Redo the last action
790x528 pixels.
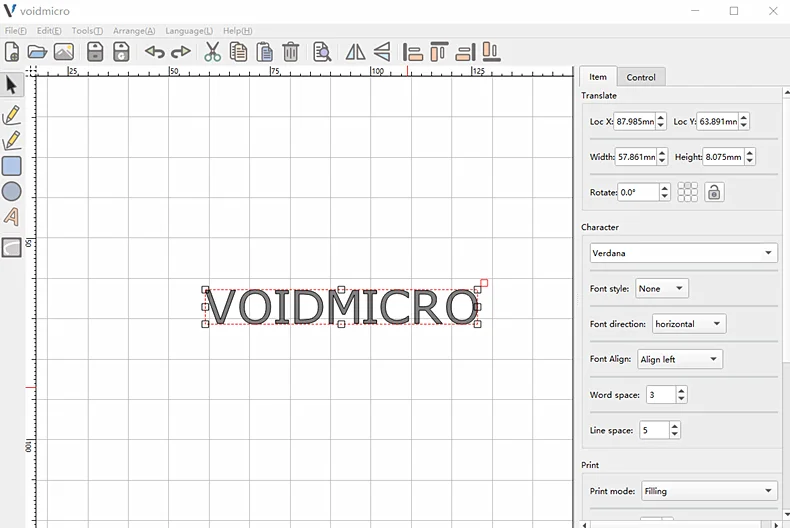pos(181,52)
